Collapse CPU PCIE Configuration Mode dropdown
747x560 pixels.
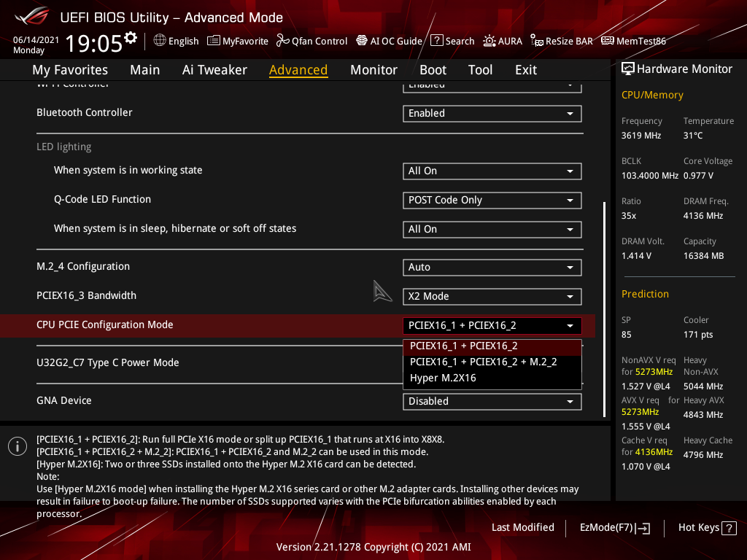[x=492, y=326]
